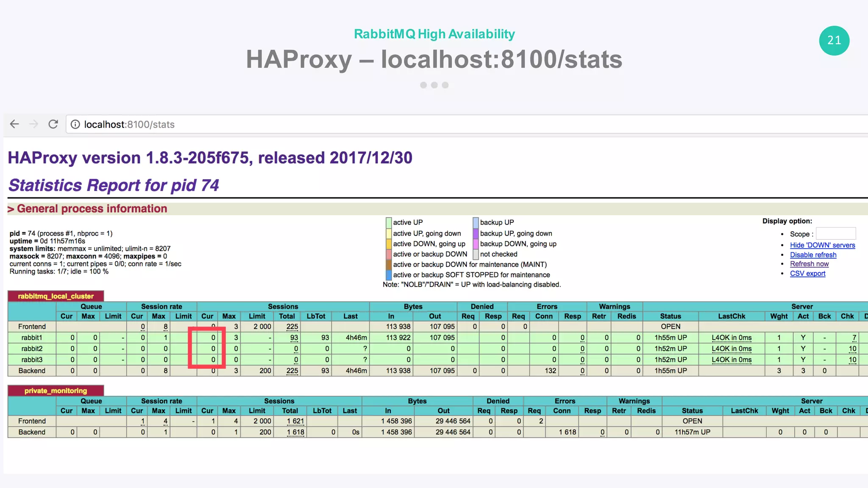Click the active UP legend color swatch
This screenshot has width=868, height=488.
[389, 222]
